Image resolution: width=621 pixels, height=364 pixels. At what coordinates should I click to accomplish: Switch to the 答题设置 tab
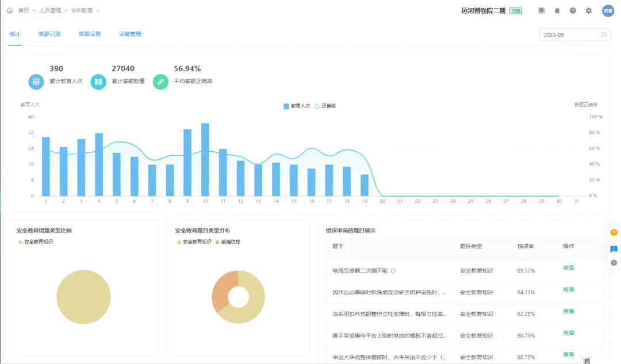(x=90, y=34)
